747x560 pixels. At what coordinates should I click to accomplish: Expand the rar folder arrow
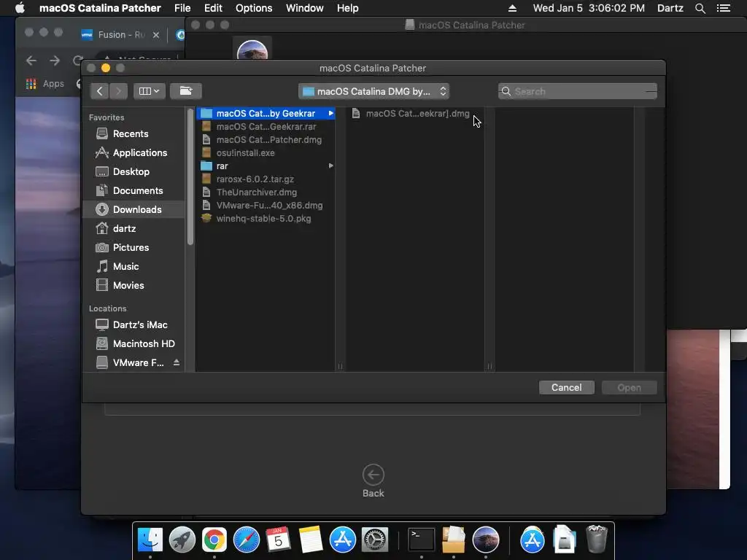pyautogui.click(x=330, y=166)
